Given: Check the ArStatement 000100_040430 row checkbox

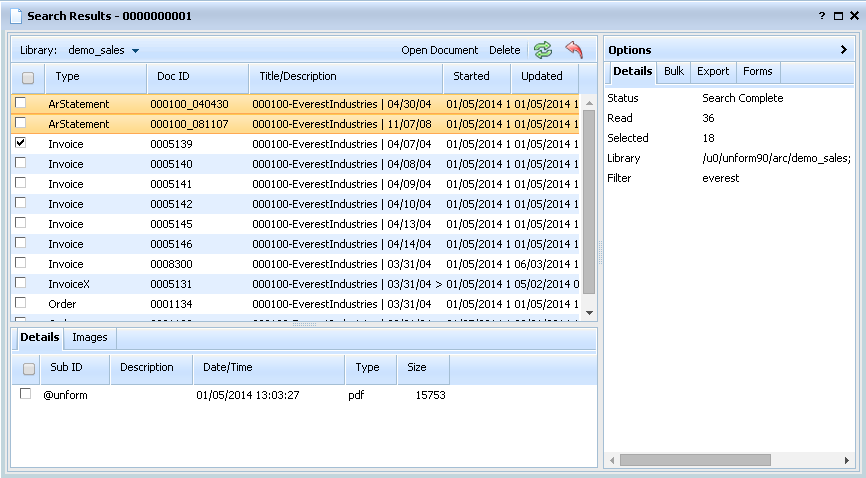Looking at the screenshot, I should click(x=21, y=104).
